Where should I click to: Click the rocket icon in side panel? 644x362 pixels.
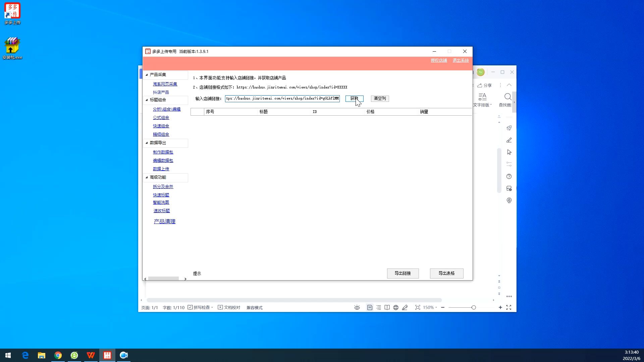tap(509, 128)
